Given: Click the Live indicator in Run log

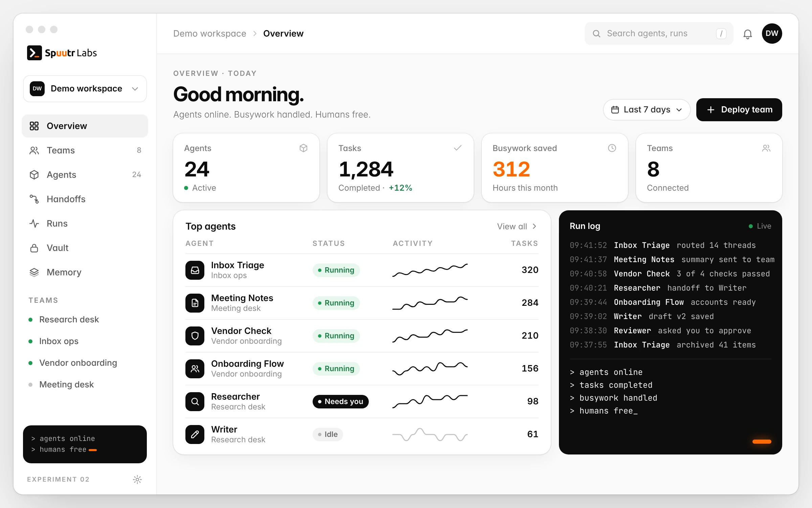Looking at the screenshot, I should [x=760, y=226].
